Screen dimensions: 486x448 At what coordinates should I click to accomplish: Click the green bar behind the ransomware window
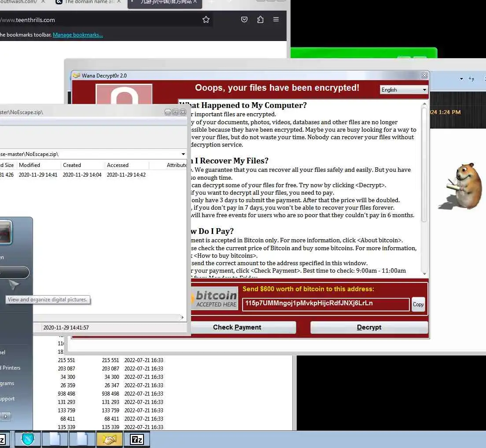coord(364,53)
